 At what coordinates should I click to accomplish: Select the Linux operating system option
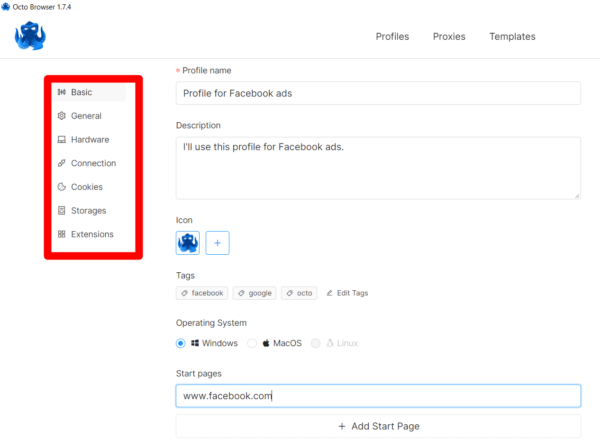(x=317, y=343)
